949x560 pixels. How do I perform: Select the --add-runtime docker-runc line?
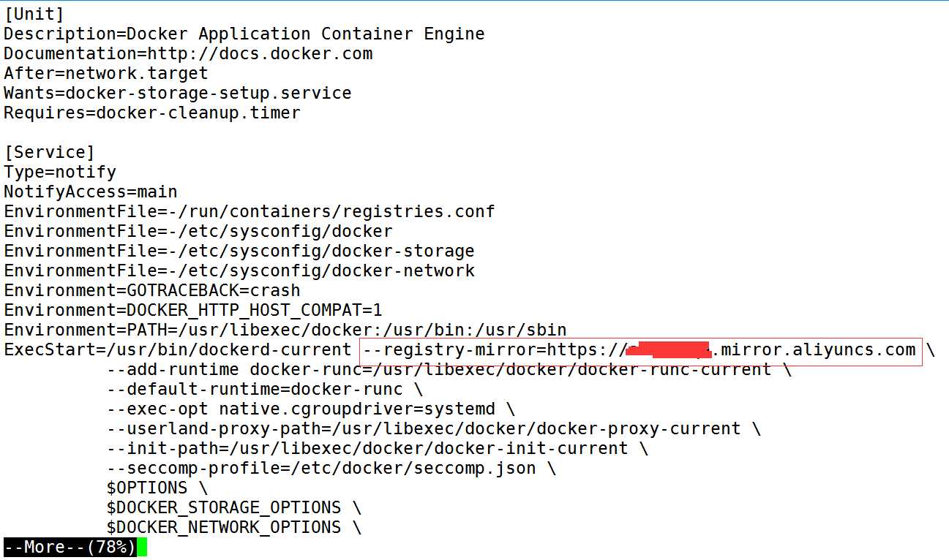[449, 369]
